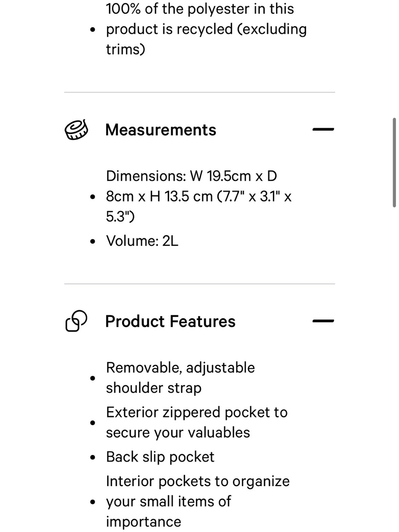Click the Interior pockets to organize item
399x532 pixels.
click(198, 501)
